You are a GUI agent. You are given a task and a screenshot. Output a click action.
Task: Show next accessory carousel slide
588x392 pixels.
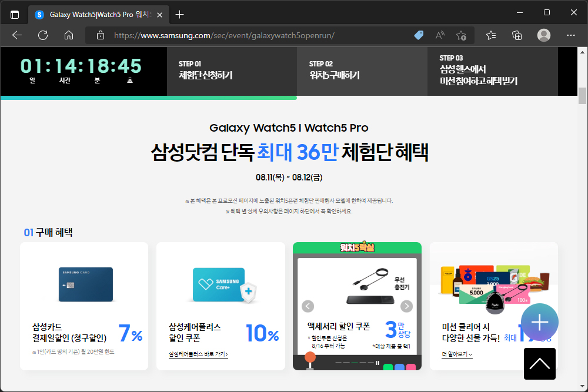click(406, 306)
